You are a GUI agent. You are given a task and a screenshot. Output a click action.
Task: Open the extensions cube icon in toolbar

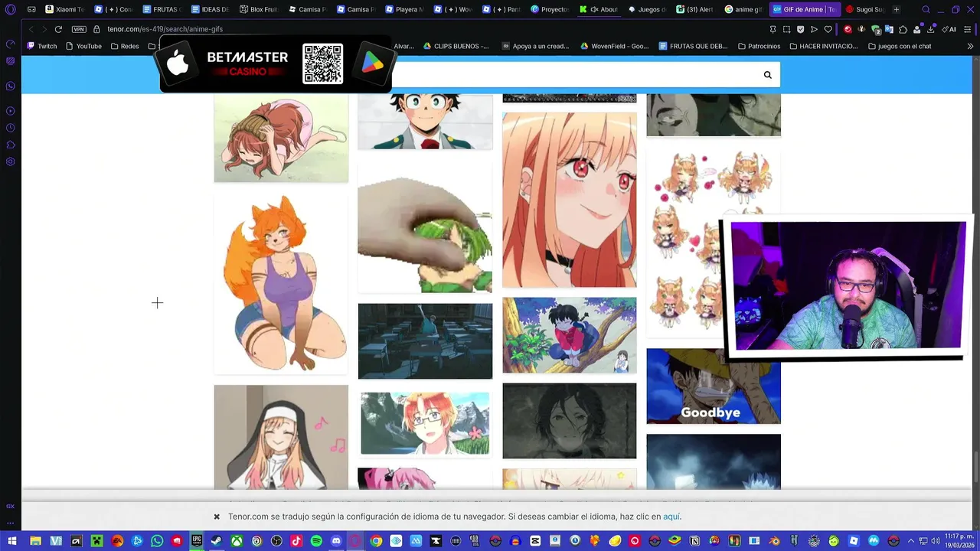[x=903, y=29]
